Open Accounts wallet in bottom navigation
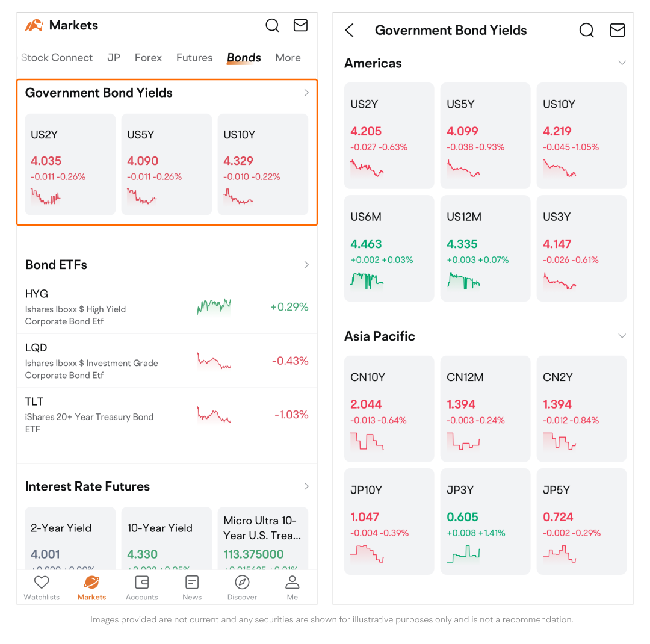The image size is (650, 644). coord(142,587)
